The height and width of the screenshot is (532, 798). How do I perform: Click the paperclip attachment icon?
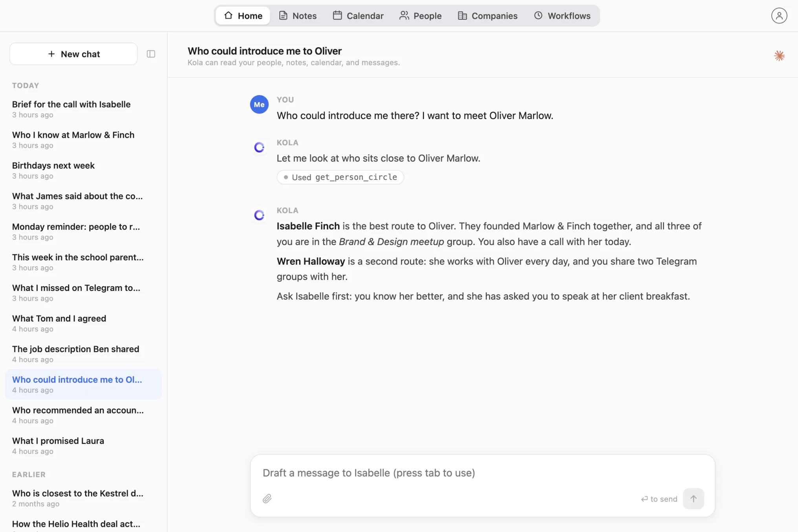click(x=267, y=499)
